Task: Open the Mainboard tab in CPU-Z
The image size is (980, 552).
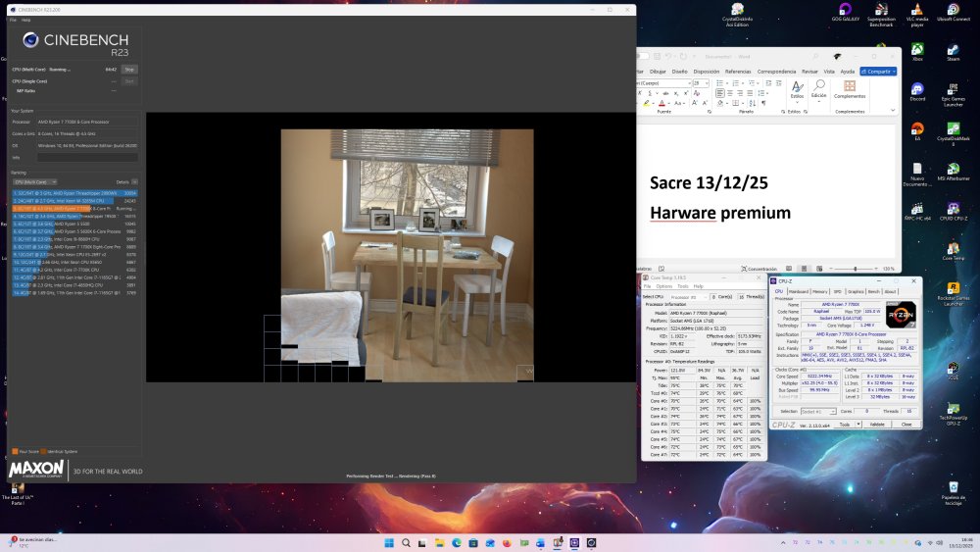Action: 798,291
